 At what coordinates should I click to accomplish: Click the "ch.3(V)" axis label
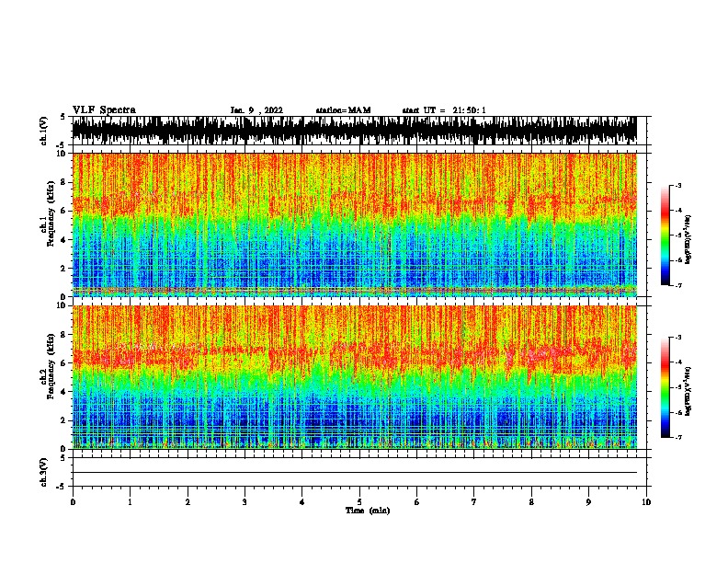(x=44, y=472)
